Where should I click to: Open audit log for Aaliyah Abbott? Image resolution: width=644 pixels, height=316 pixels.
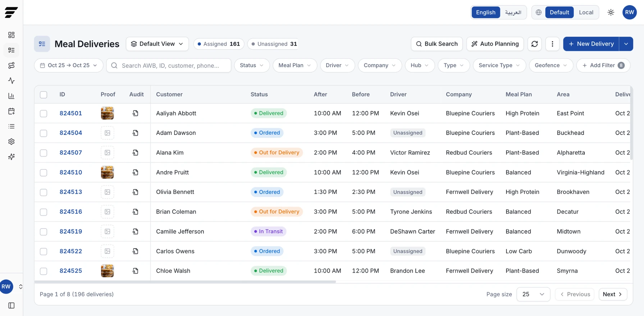click(x=136, y=113)
